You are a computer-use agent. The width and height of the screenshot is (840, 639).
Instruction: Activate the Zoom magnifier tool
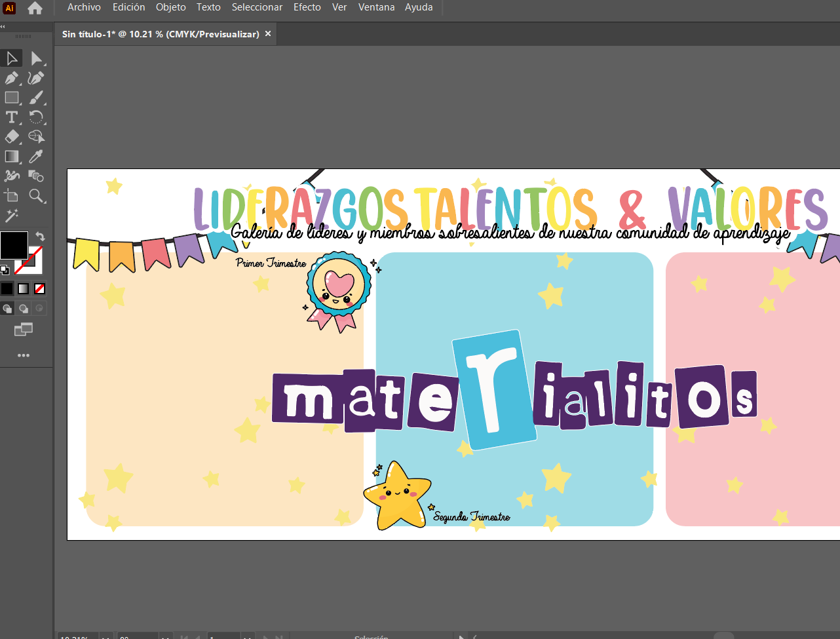point(36,195)
